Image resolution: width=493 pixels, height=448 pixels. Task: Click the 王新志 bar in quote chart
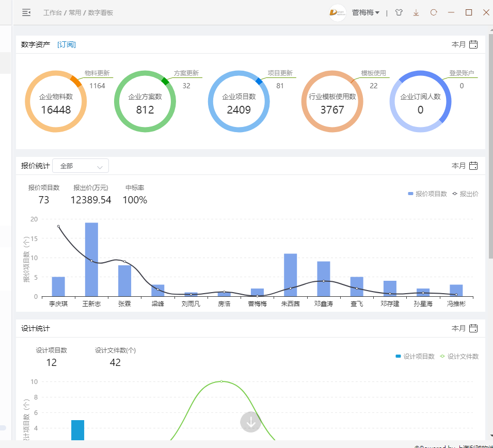[91, 260]
